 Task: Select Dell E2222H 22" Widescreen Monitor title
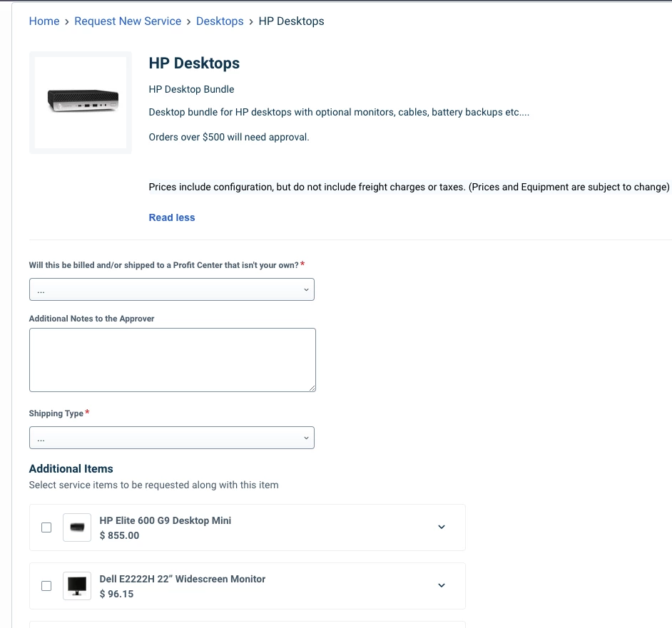point(183,579)
